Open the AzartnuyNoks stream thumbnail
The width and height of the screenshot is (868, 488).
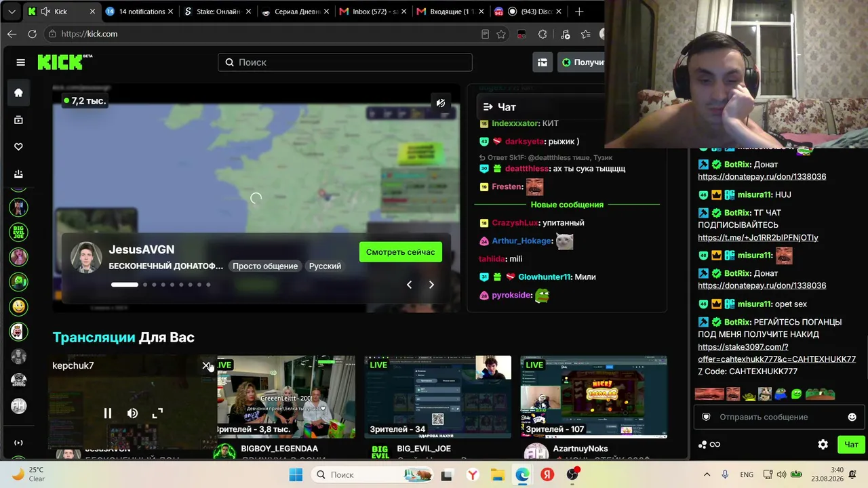tap(594, 396)
